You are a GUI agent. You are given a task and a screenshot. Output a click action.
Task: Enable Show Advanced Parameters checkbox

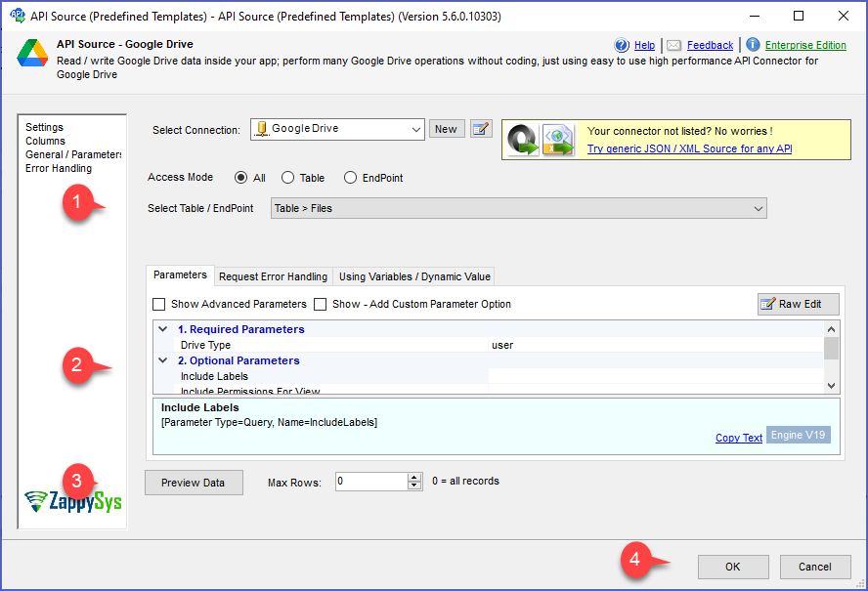coord(159,305)
